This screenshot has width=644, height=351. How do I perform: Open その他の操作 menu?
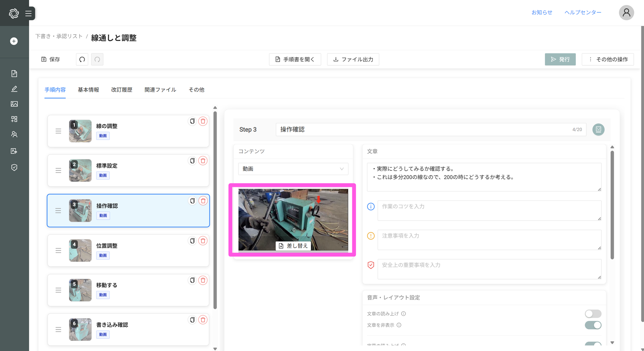(x=608, y=59)
